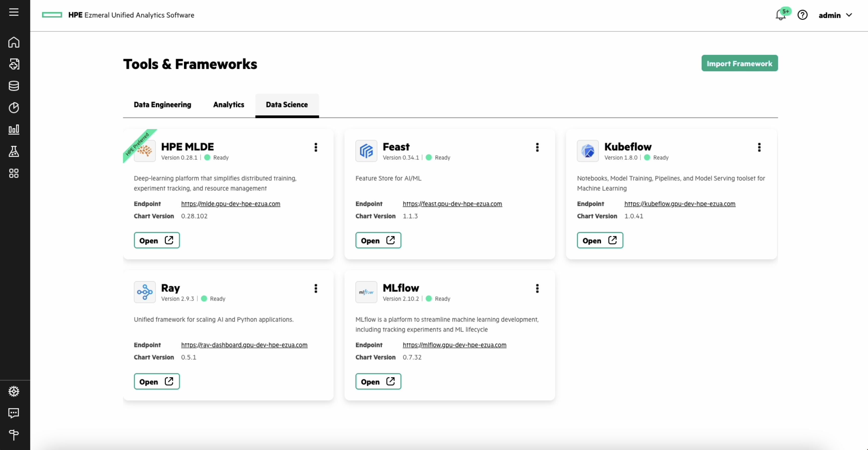Select the Data Science tab
The image size is (868, 450).
click(x=287, y=105)
